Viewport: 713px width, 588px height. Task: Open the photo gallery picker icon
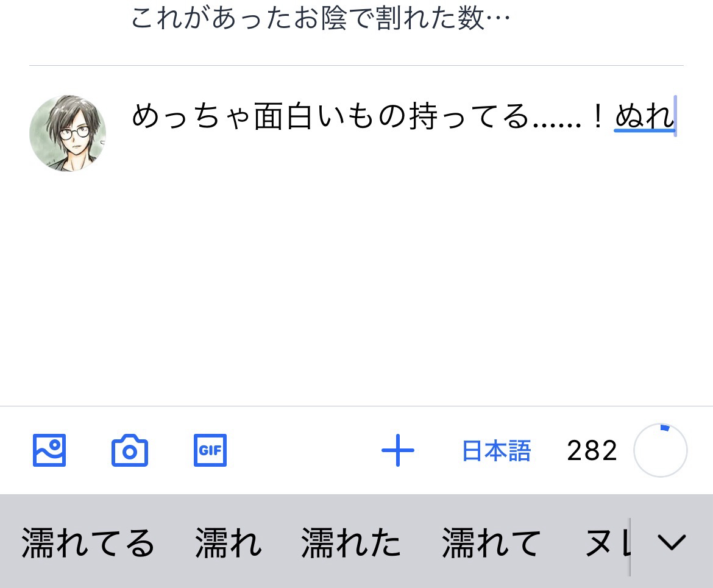[49, 450]
